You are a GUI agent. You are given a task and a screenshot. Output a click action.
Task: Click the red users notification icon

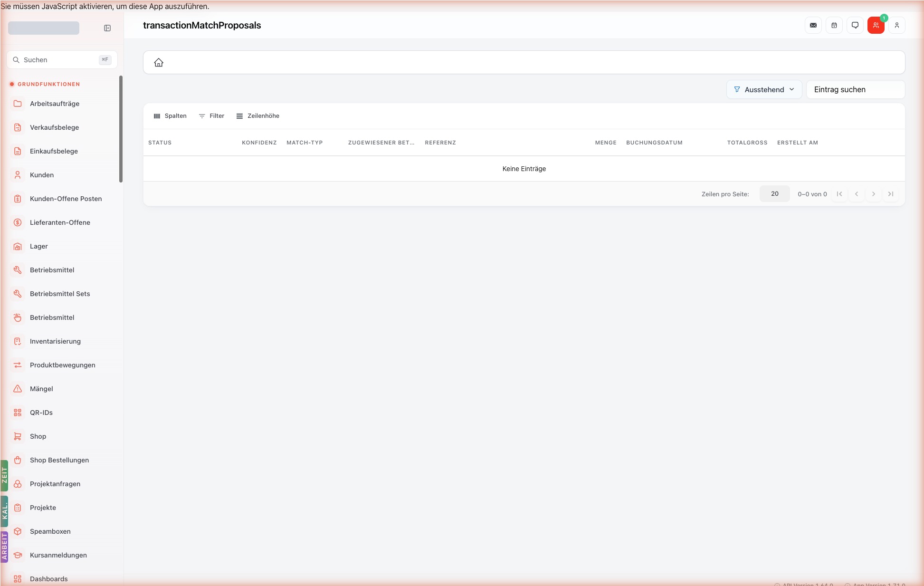[x=876, y=25]
